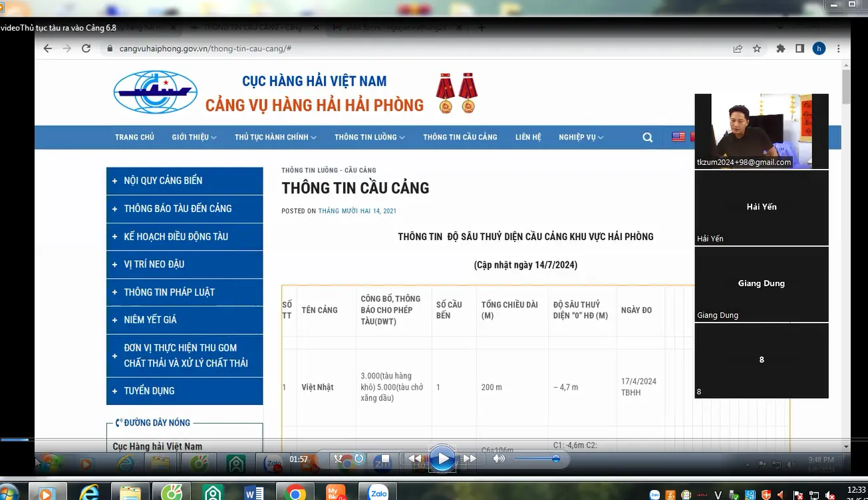Image resolution: width=868 pixels, height=500 pixels.
Task: Adjust the player's volume slider
Action: [536, 459]
